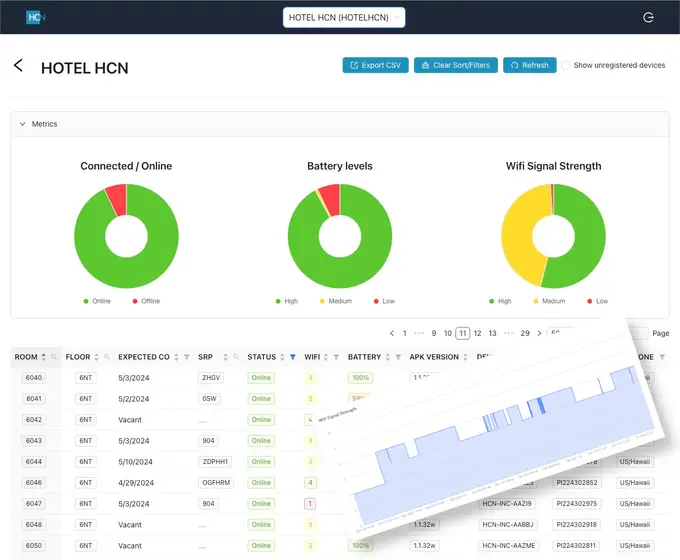Jump forward pages with right ellipsis
The image size is (680, 560).
509,333
